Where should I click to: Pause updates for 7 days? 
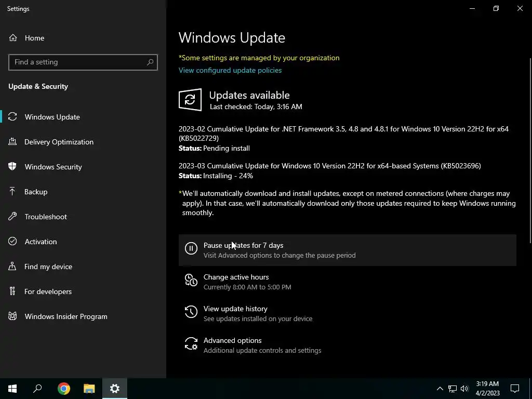pos(348,250)
